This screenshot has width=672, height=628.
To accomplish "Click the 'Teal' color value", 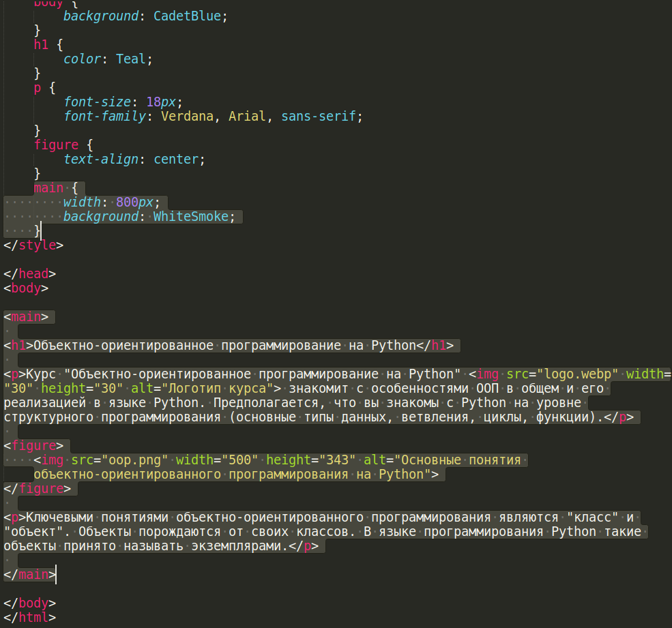I will (x=131, y=59).
